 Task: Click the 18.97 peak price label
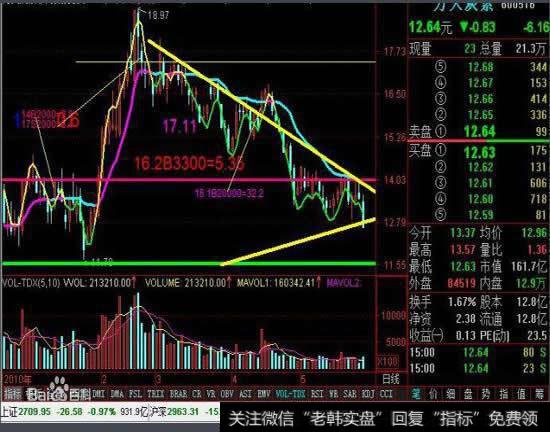click(158, 15)
